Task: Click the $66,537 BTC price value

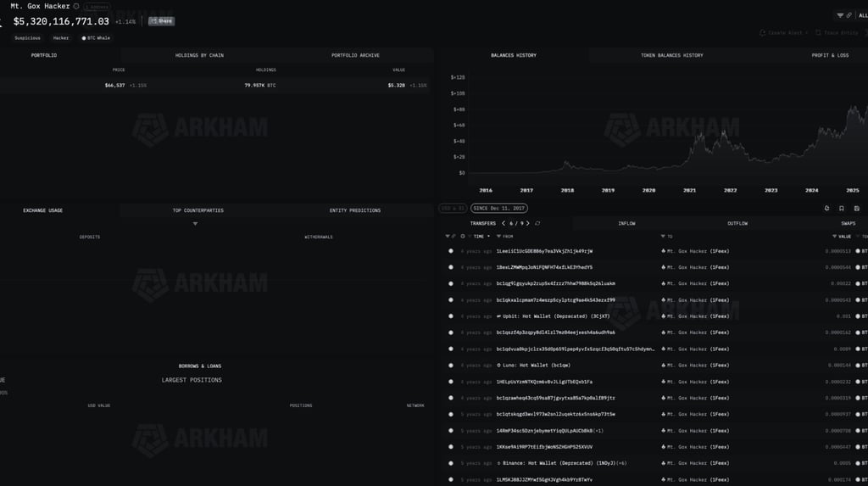Action: pyautogui.click(x=114, y=86)
